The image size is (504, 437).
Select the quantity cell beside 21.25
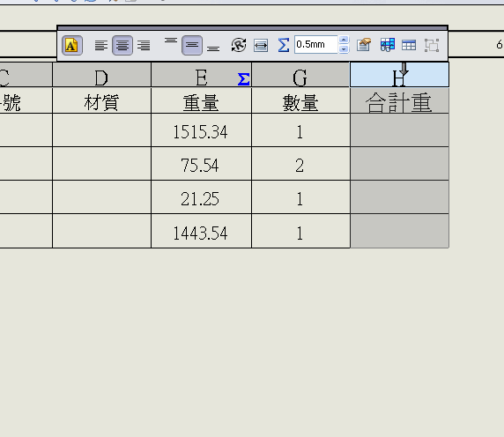click(x=300, y=197)
